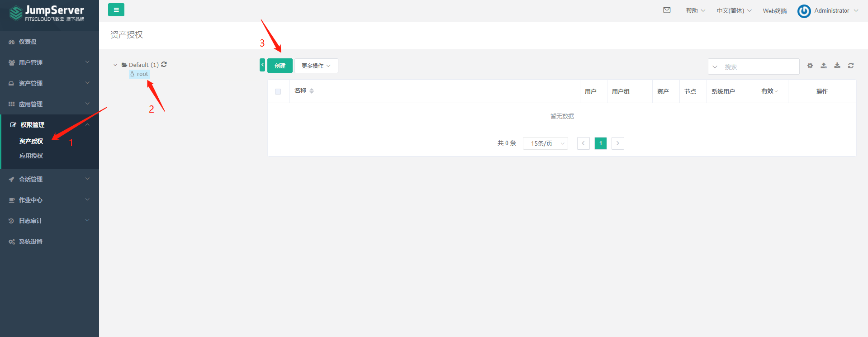Click the 操作 column header
The image size is (868, 337).
[x=822, y=91]
